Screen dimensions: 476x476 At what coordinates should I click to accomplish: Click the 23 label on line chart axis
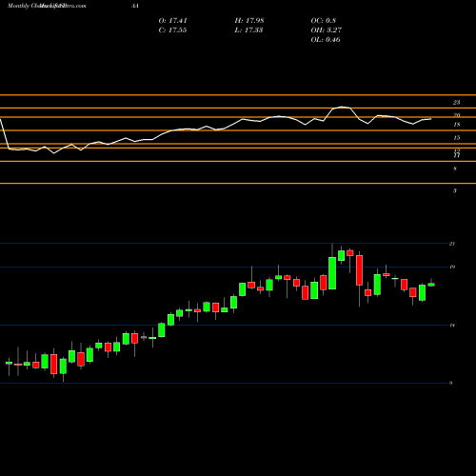456,103
